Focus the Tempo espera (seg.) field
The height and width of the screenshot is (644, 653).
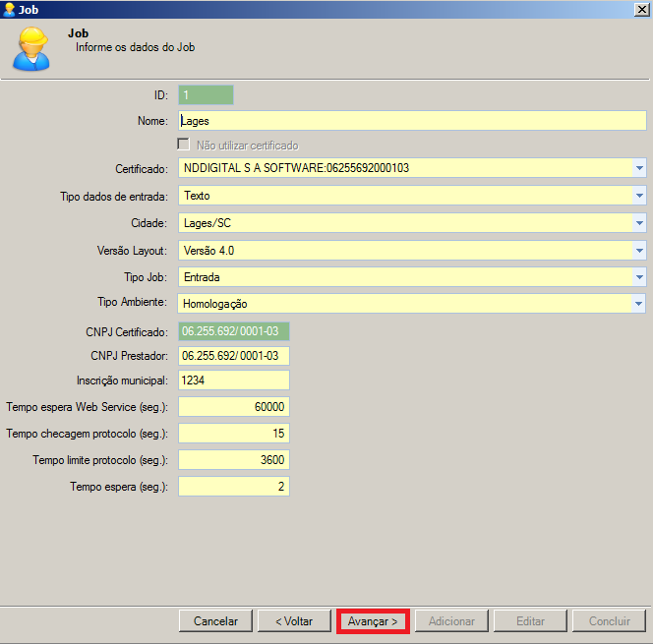point(234,487)
